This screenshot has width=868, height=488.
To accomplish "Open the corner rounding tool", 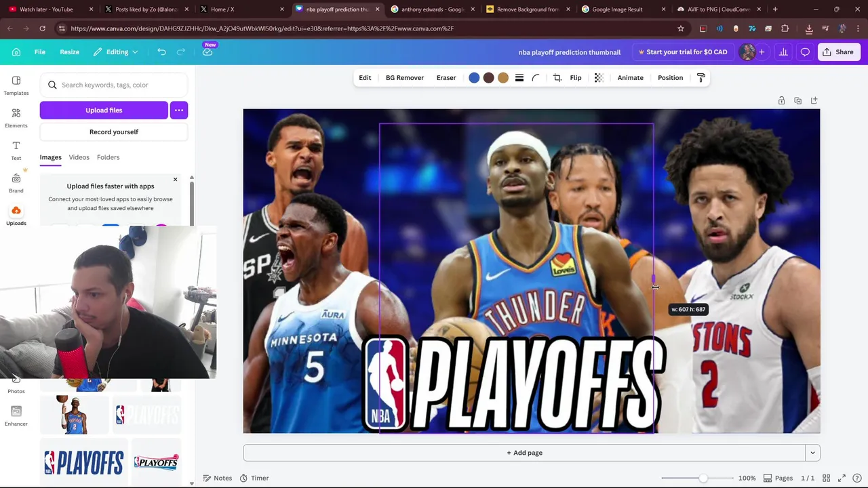I will [536, 78].
